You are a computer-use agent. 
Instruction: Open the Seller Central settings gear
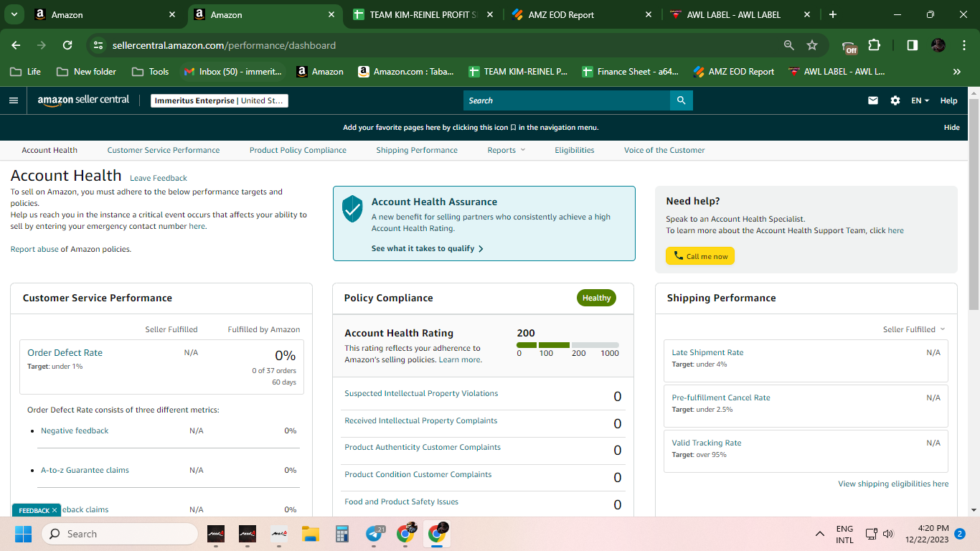pos(895,100)
